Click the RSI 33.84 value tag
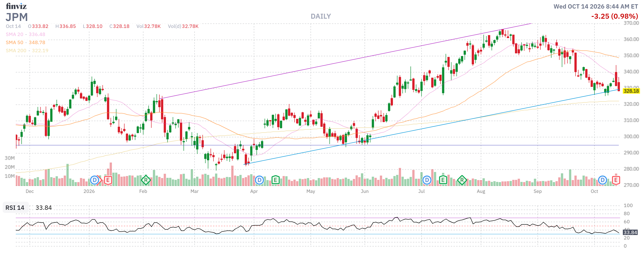This screenshot has height=253, width=644. coord(630,233)
